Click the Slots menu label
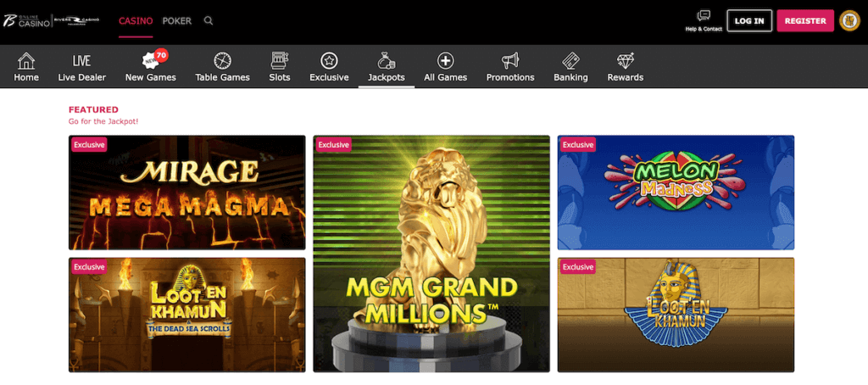The width and height of the screenshot is (868, 385). coord(280,77)
